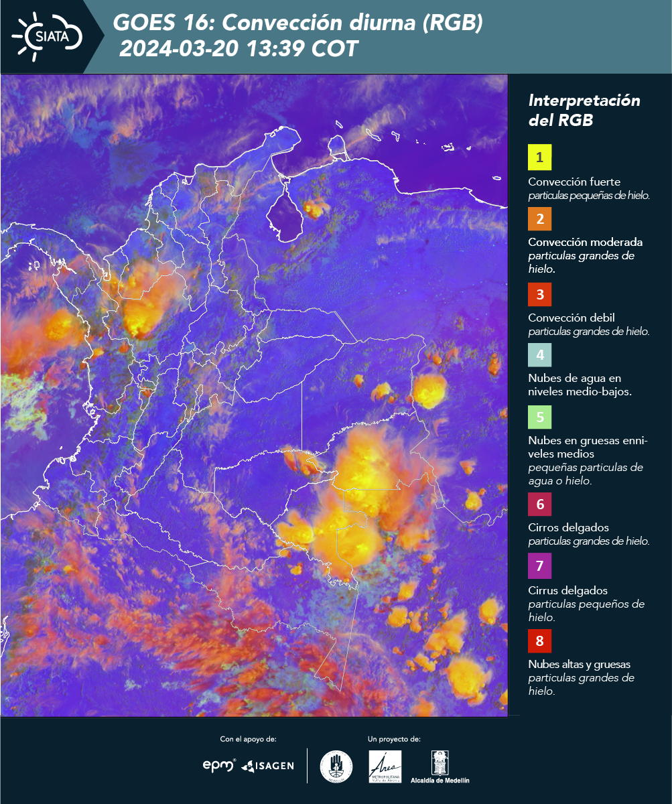Select purple swatch number 7
Image resolution: width=672 pixels, height=804 pixels.
pyautogui.click(x=540, y=566)
